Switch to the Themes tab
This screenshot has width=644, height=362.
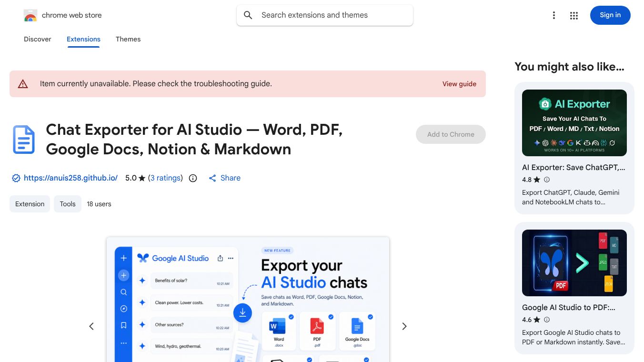(128, 39)
